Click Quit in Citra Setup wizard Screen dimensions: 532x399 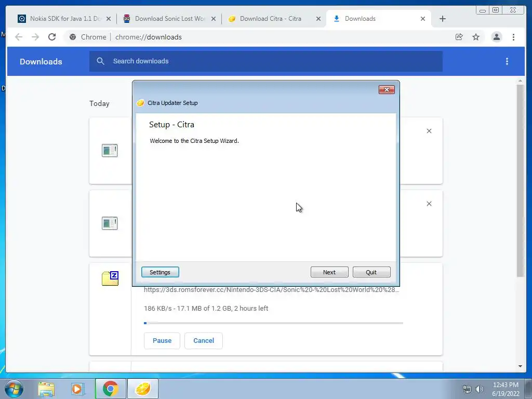pos(371,272)
